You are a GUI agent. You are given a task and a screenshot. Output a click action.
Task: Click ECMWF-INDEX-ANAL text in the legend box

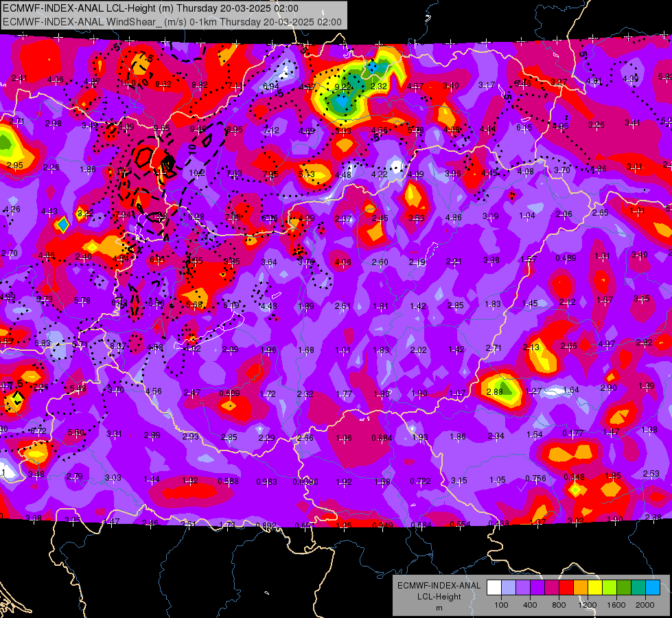coord(439,586)
